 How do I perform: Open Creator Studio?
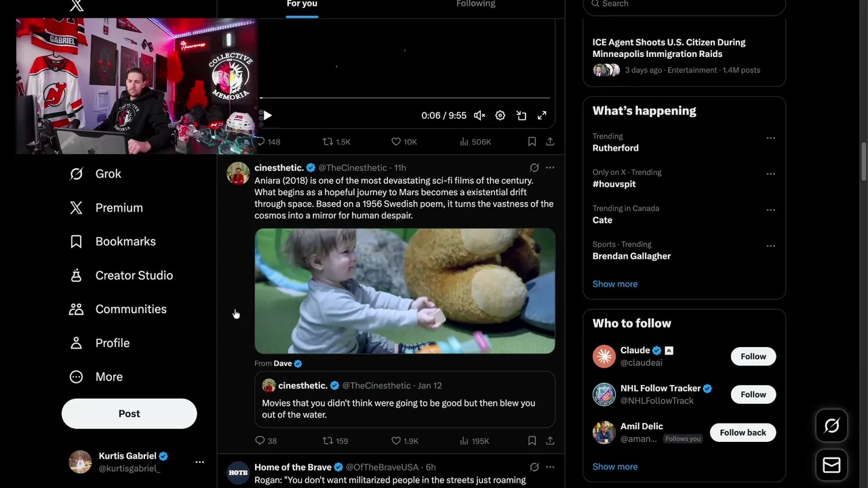(x=121, y=275)
